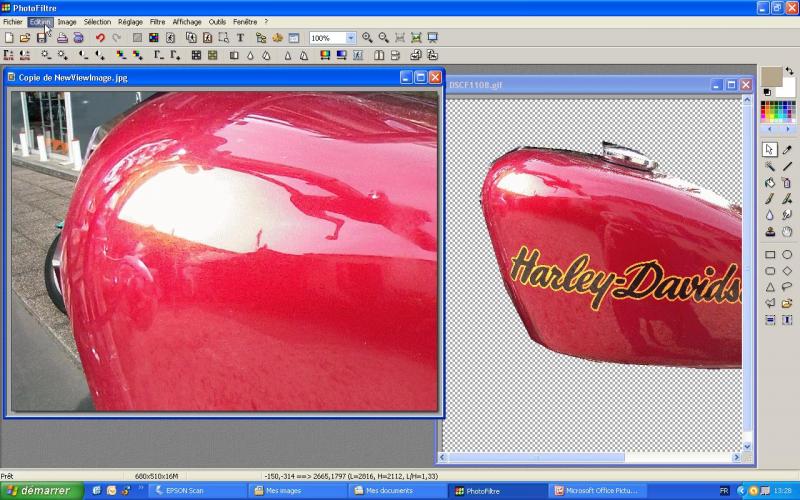Click the Horizontal flip icon
The image size is (800, 500).
point(379,55)
